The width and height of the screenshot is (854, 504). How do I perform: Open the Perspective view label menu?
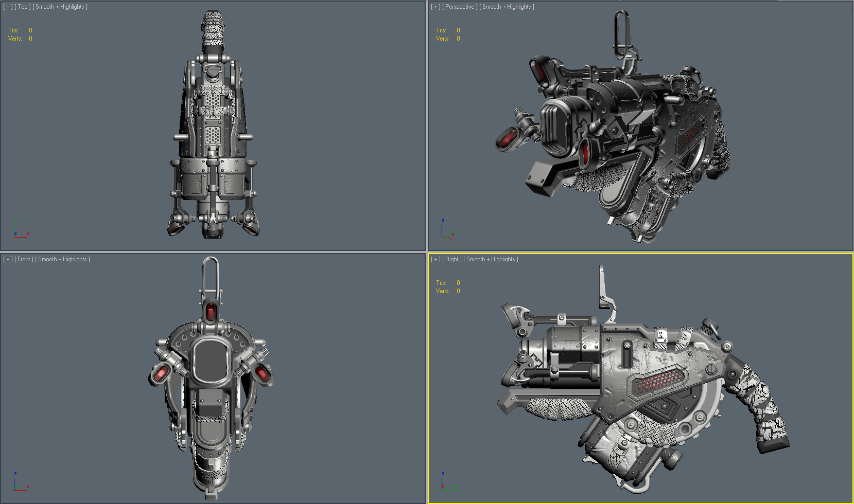tap(460, 7)
